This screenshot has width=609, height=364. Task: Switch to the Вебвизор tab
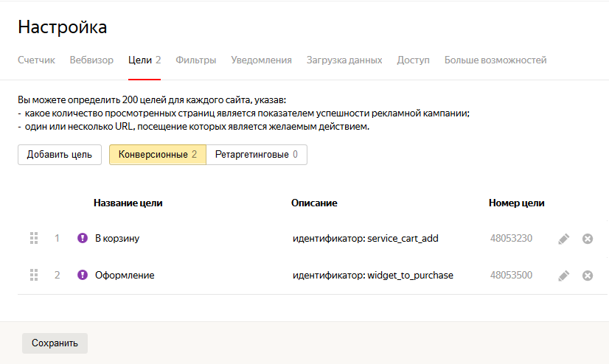[91, 60]
